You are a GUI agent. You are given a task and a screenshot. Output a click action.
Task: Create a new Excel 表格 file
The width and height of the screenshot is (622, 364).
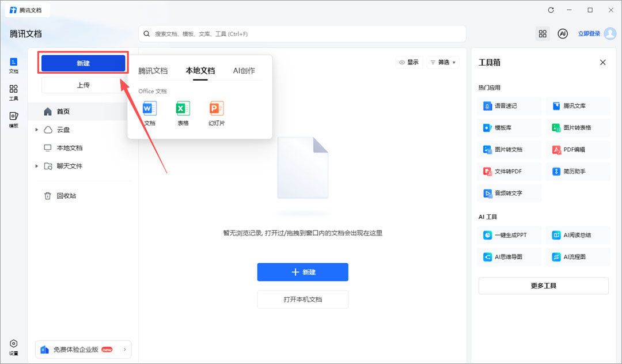(x=183, y=113)
